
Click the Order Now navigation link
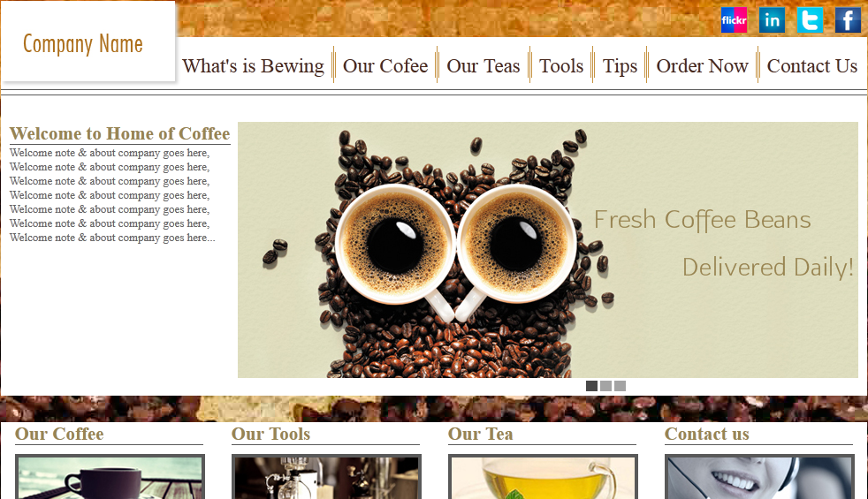point(702,66)
